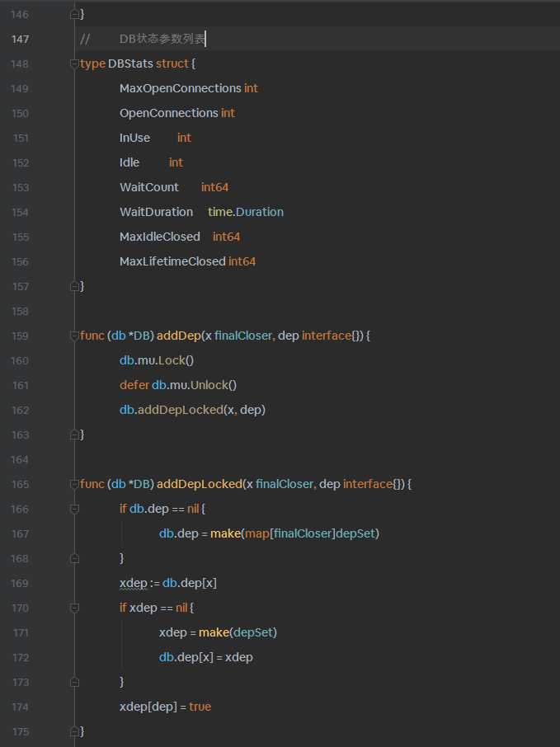The height and width of the screenshot is (747, 560).
Task: Click nil keyword on line 166
Action: point(192,510)
